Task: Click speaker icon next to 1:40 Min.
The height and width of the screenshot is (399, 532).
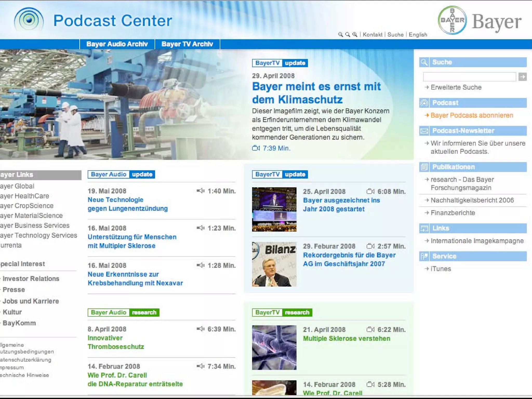Action: pos(200,191)
